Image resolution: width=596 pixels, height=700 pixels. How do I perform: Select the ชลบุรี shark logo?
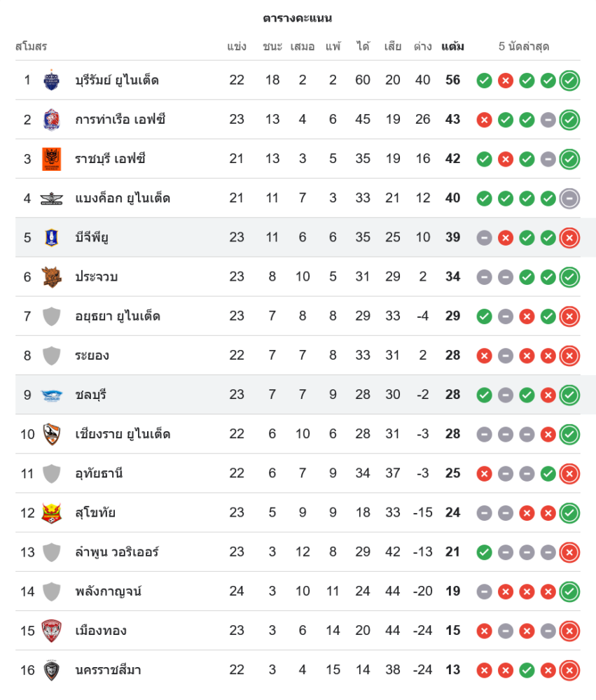[x=52, y=395]
